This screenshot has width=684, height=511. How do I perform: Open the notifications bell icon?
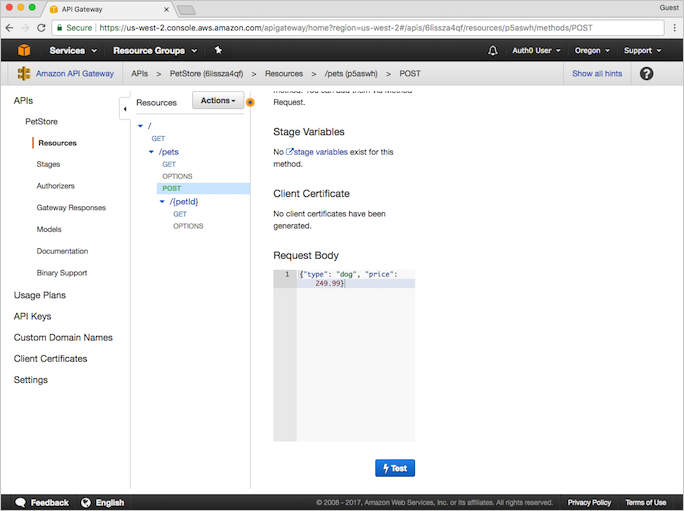point(492,51)
